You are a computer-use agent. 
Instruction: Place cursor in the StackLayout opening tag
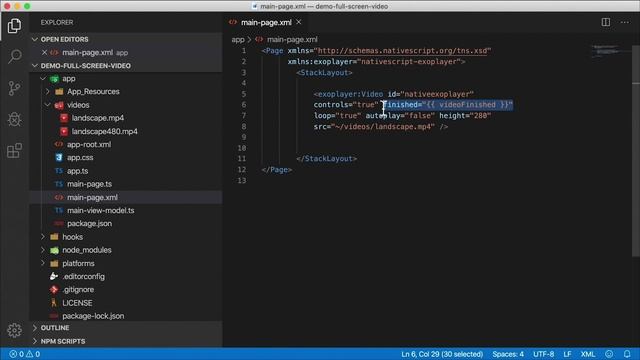tap(324, 73)
